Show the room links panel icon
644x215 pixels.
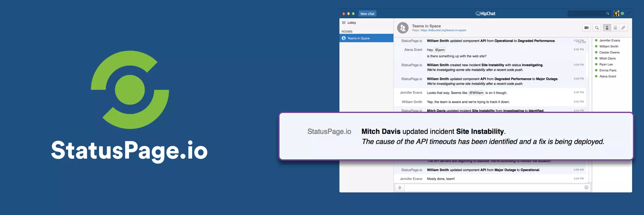point(623,28)
